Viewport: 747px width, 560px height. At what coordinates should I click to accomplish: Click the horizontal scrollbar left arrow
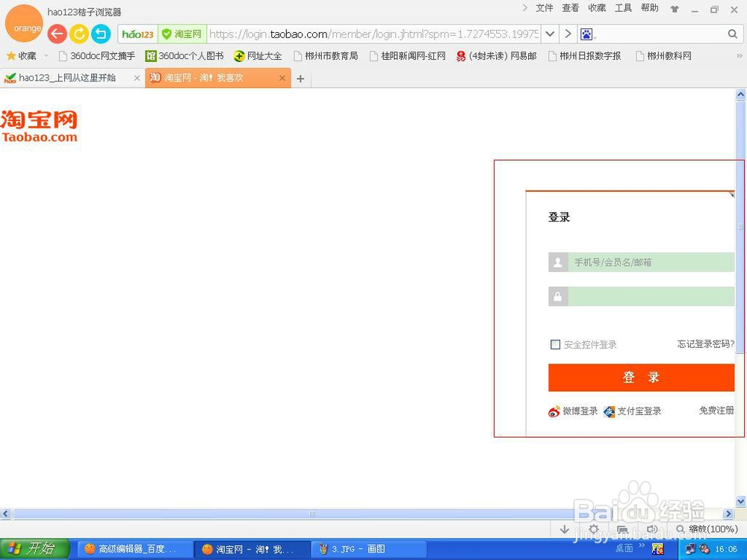point(5,514)
